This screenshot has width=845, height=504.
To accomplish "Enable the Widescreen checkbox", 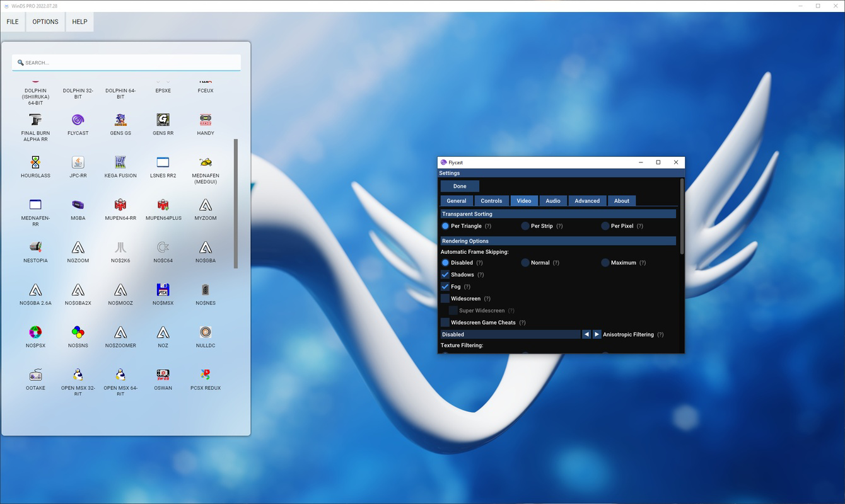I will click(445, 299).
